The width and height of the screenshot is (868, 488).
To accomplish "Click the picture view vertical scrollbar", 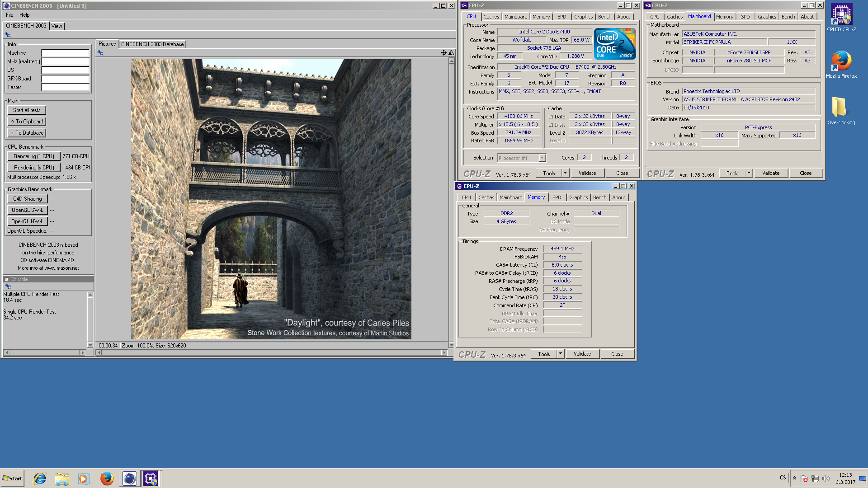I will coord(451,203).
